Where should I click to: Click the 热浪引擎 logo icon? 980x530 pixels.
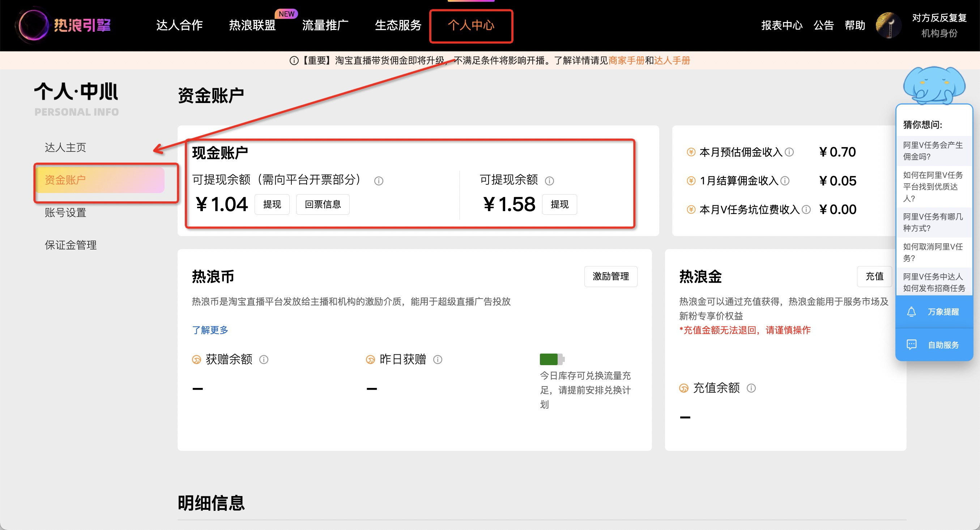point(34,25)
